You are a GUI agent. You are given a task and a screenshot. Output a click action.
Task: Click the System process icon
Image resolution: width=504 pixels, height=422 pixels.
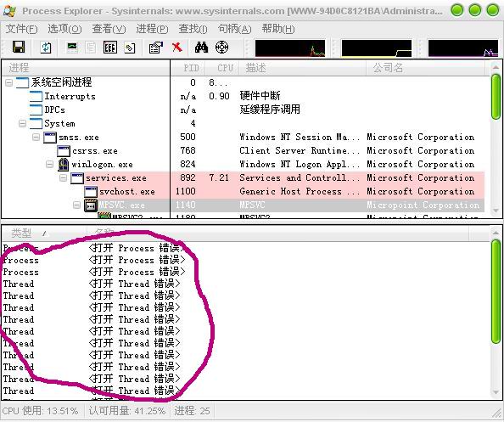coord(36,123)
